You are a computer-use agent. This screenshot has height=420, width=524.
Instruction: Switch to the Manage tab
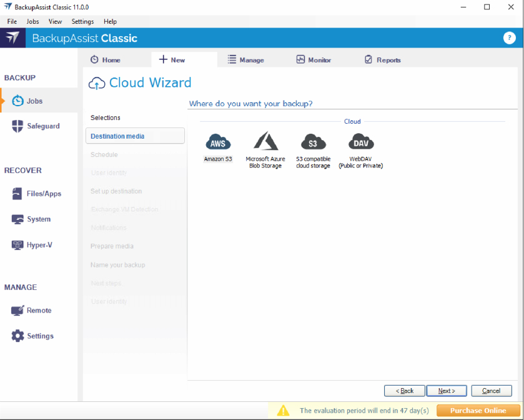[x=245, y=60]
